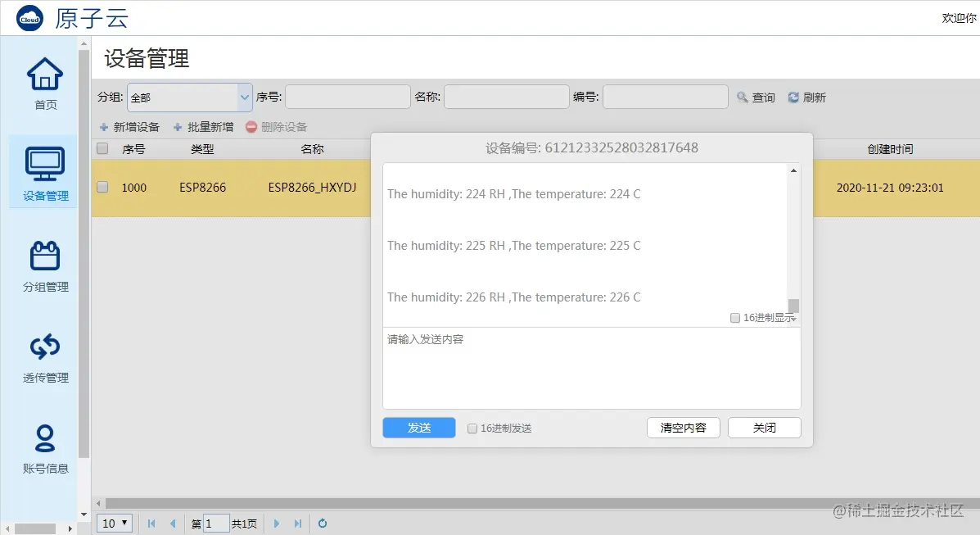This screenshot has height=535, width=980.
Task: Open the page size 10 dropdown
Action: click(115, 523)
